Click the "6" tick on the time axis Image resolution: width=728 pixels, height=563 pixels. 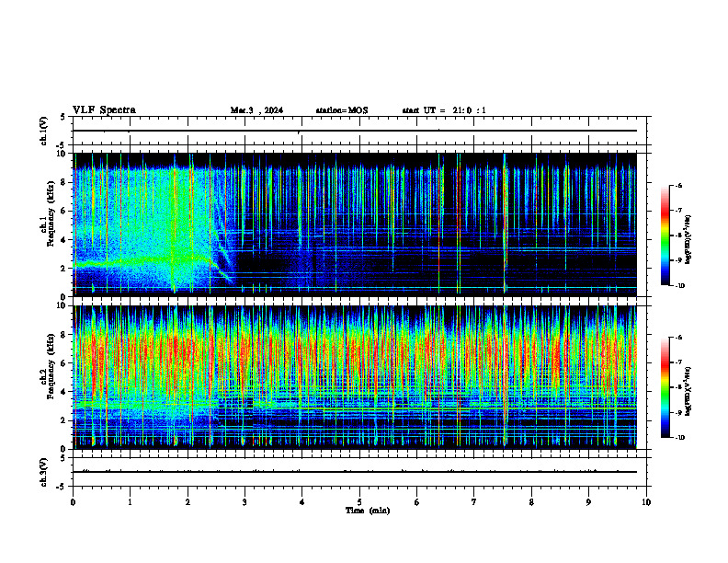coord(417,502)
